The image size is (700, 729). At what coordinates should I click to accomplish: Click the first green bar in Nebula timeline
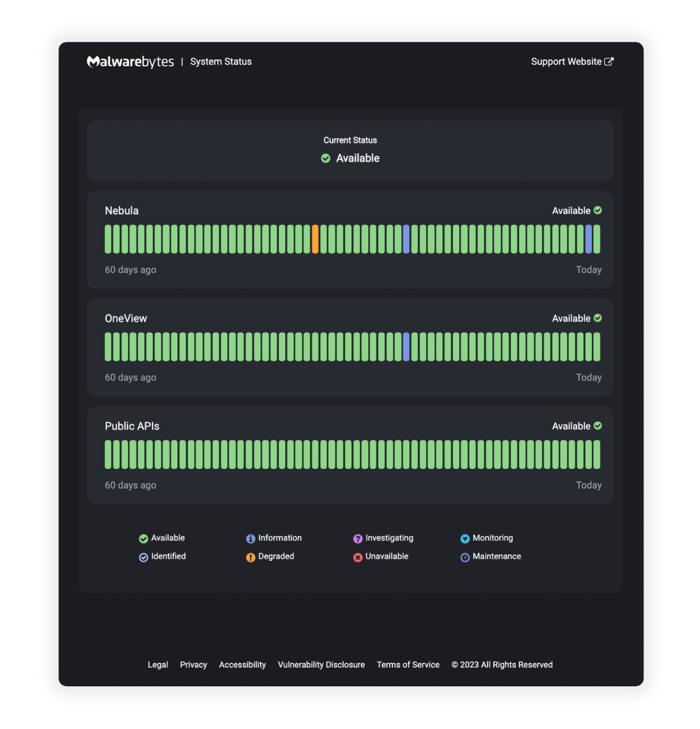[108, 239]
